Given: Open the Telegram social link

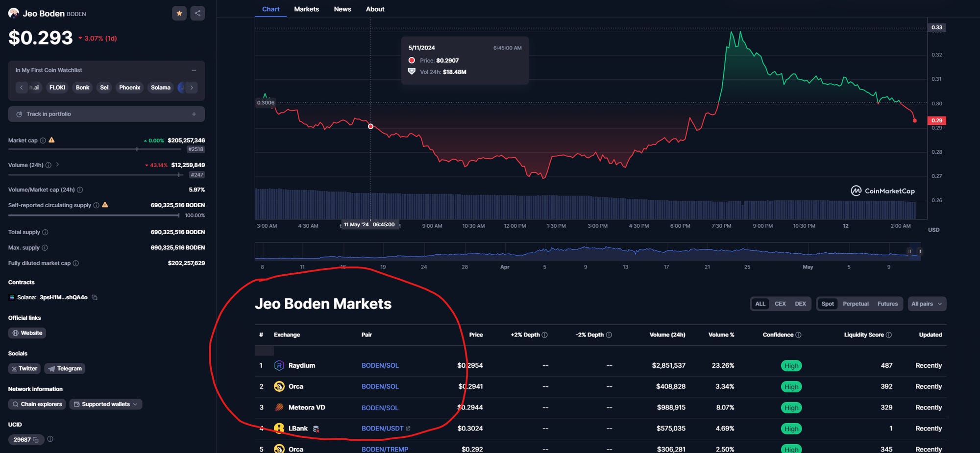Looking at the screenshot, I should pyautogui.click(x=65, y=369).
